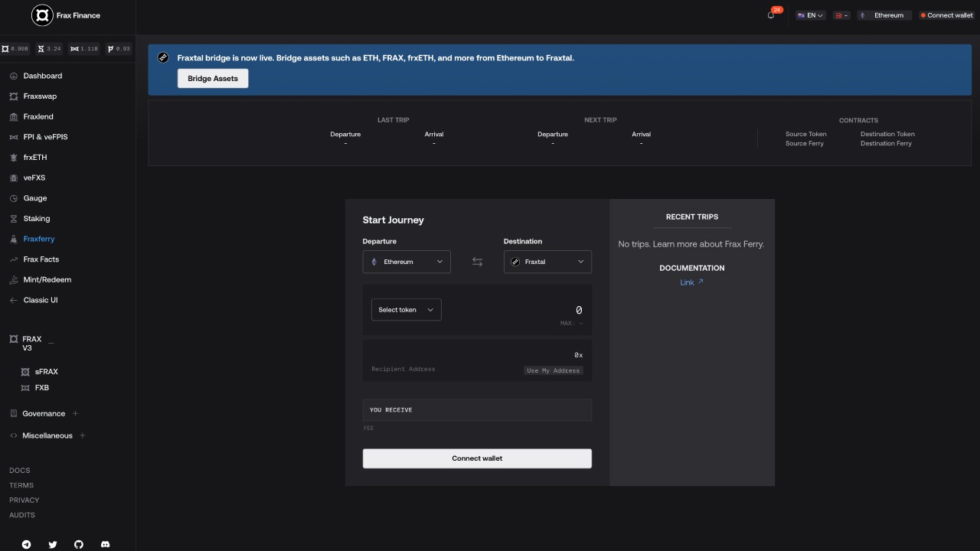
Task: Click the RECENT TRIPS heading
Action: click(692, 217)
